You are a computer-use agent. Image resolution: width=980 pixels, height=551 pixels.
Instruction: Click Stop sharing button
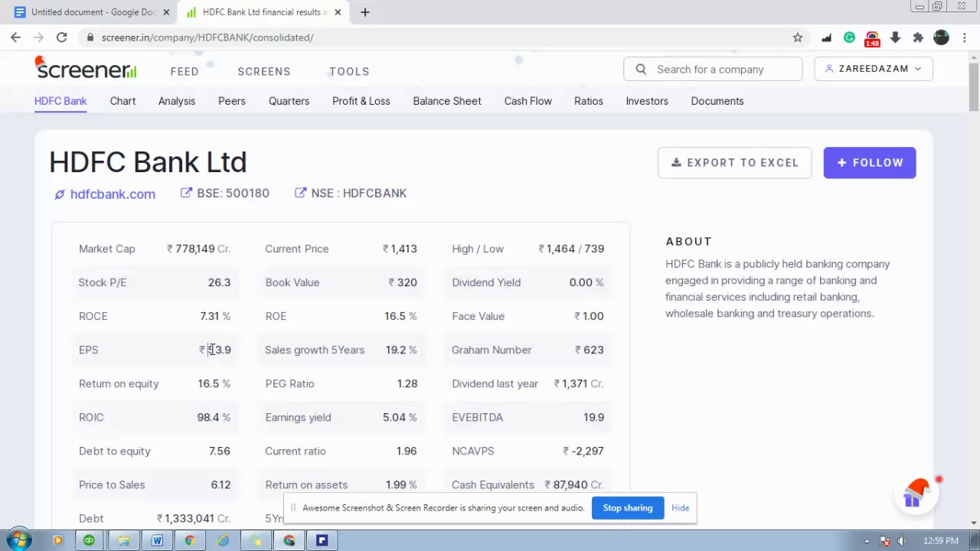[628, 508]
